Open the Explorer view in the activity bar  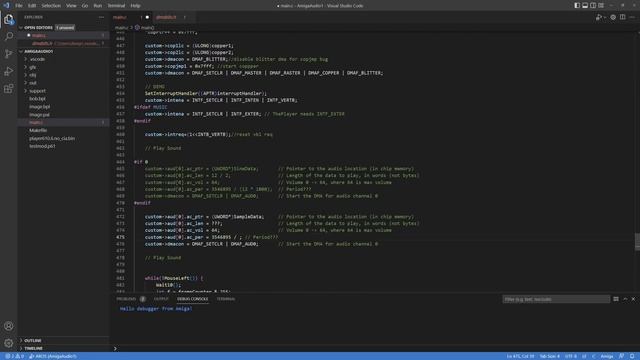(x=9, y=19)
